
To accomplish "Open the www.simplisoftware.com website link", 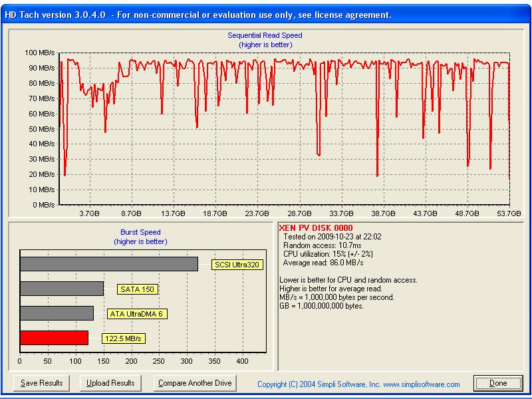I will 422,384.
